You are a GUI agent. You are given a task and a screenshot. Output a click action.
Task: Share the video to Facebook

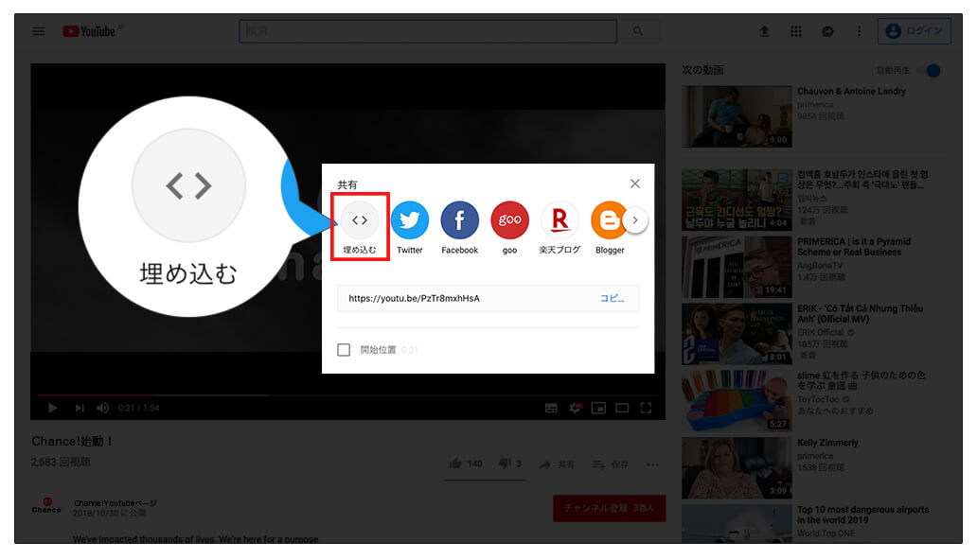[x=459, y=219]
